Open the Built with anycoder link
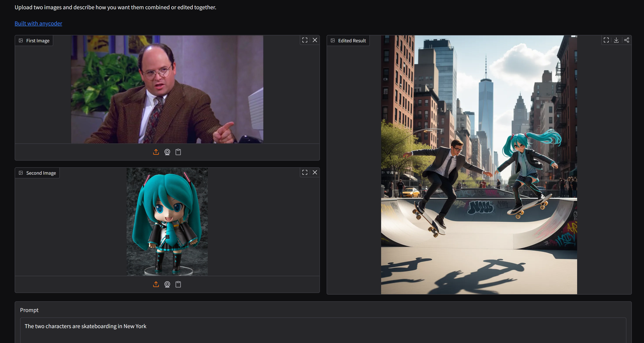This screenshot has width=644, height=343. [38, 23]
